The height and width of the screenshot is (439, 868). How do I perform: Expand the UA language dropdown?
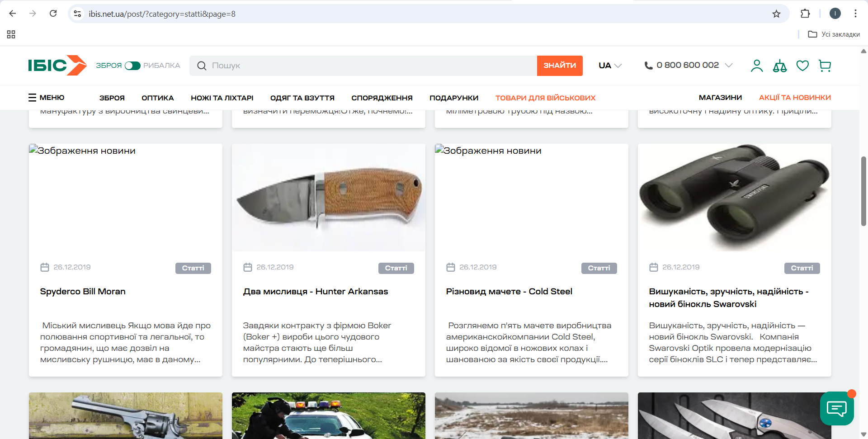pyautogui.click(x=610, y=66)
